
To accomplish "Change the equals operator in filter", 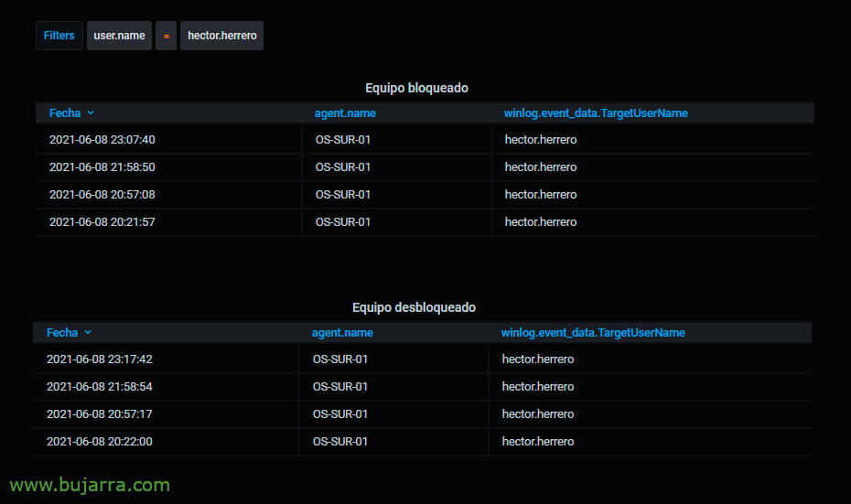I will (166, 36).
